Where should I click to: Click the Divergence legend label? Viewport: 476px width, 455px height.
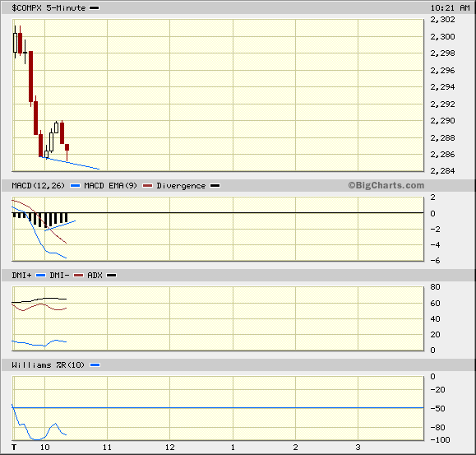click(181, 186)
